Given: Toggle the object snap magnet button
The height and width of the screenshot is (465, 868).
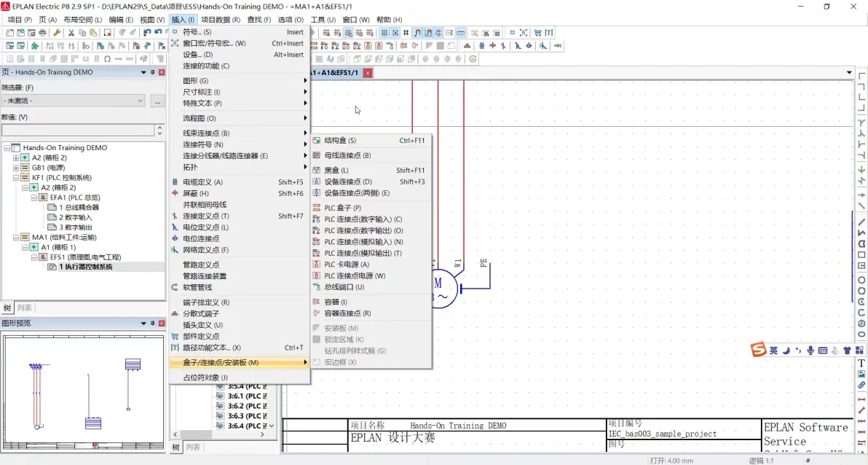Looking at the screenshot, I should [417, 33].
